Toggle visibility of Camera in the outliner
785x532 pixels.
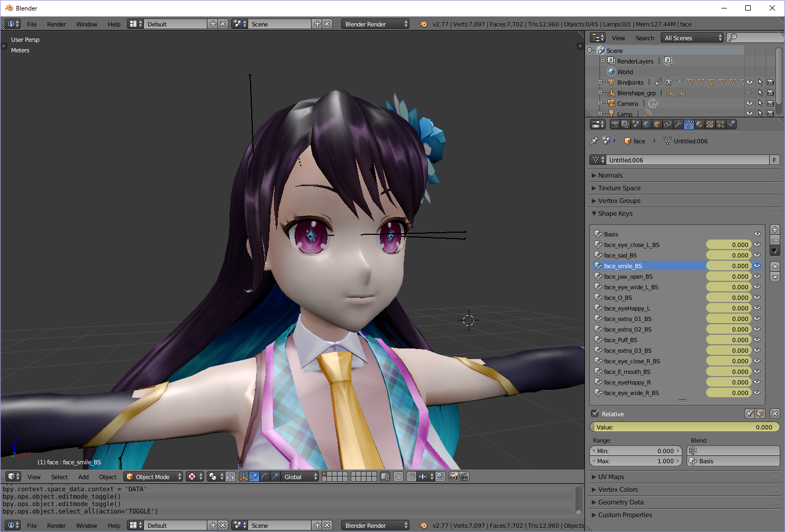coord(750,103)
